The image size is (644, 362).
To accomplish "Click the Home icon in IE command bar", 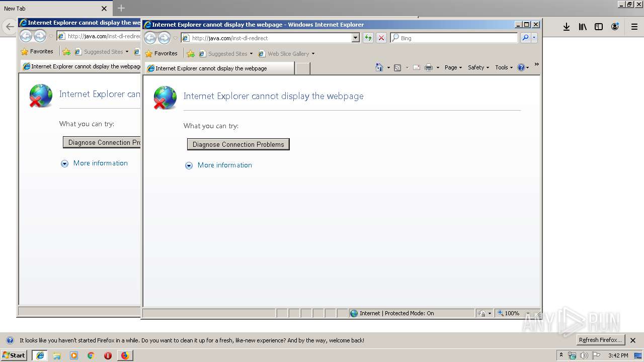I will 379,67.
